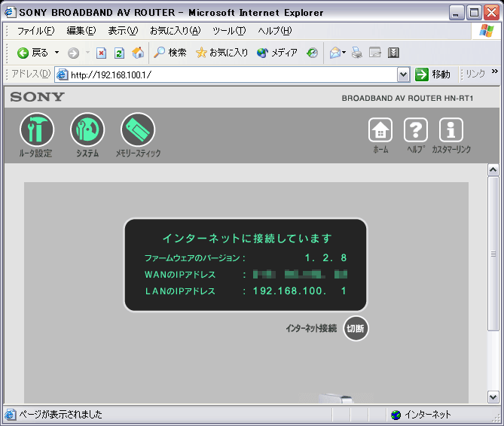Viewport: 504px width, 426px height.
Task: Open the ヘルプ help question mark icon
Action: (x=416, y=129)
